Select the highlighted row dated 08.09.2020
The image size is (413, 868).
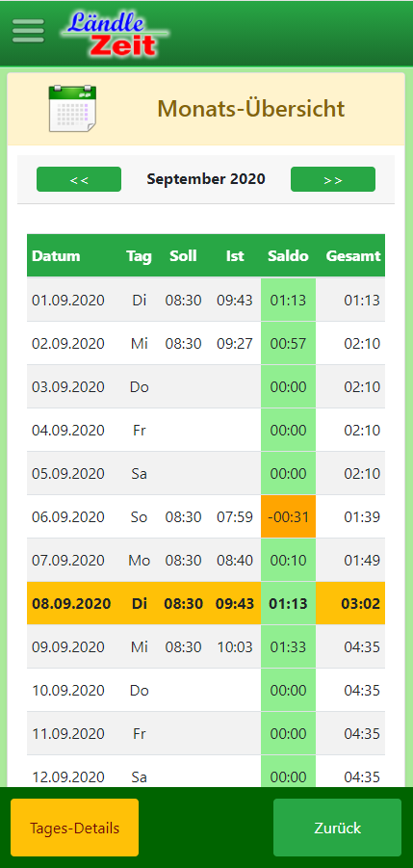tap(206, 603)
